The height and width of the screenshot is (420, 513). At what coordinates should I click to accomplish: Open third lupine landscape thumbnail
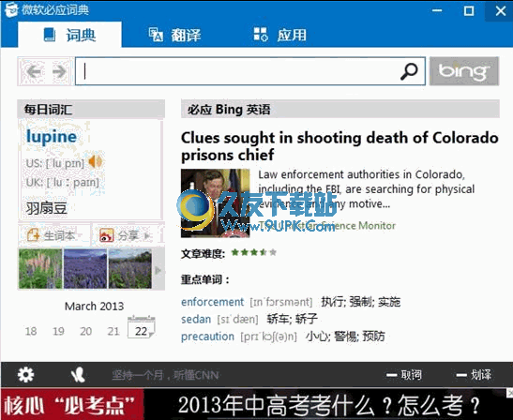point(129,268)
